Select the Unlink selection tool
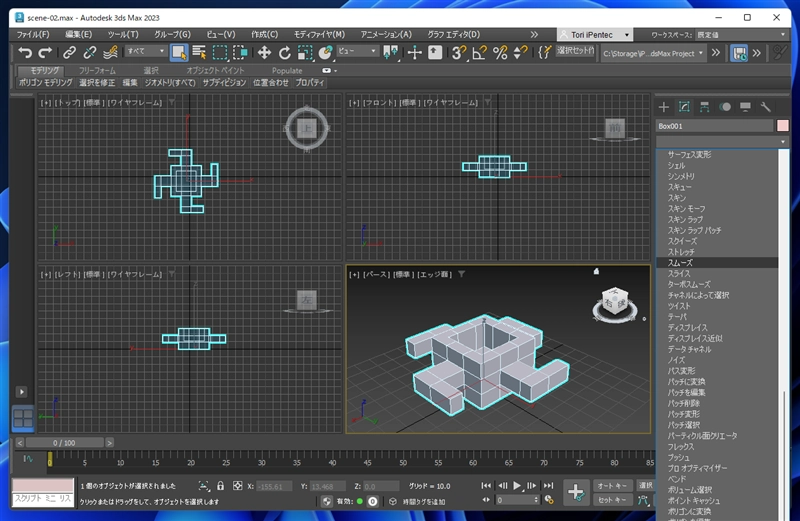 [x=90, y=52]
